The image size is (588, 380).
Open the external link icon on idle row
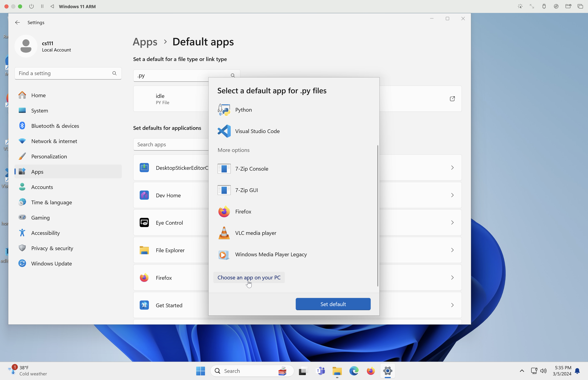pyautogui.click(x=452, y=99)
